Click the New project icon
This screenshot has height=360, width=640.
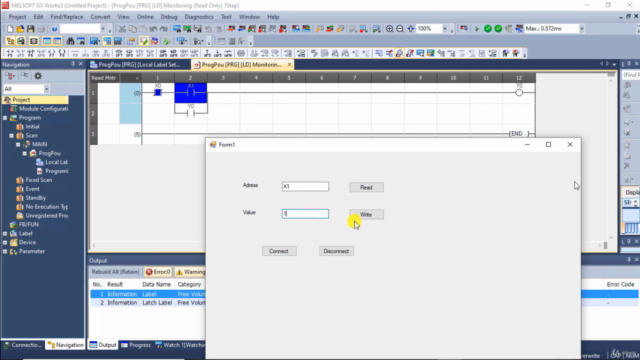click(x=10, y=29)
